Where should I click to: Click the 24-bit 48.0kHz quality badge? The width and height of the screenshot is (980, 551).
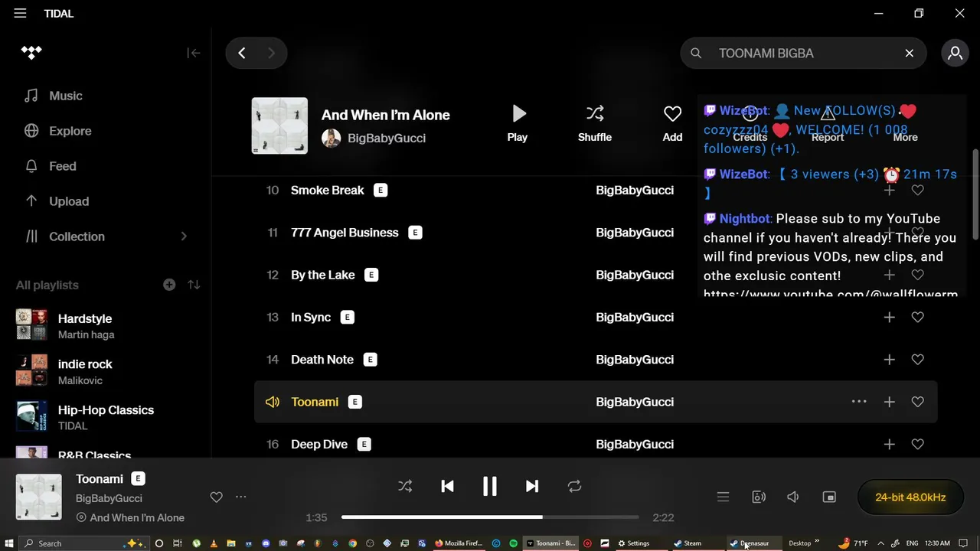(x=910, y=497)
